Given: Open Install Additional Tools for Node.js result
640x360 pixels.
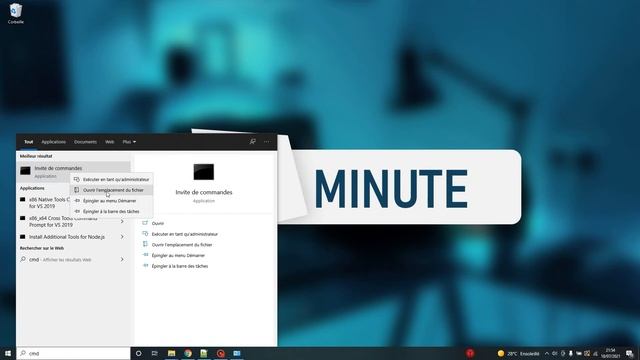Looking at the screenshot, I should pyautogui.click(x=67, y=237).
